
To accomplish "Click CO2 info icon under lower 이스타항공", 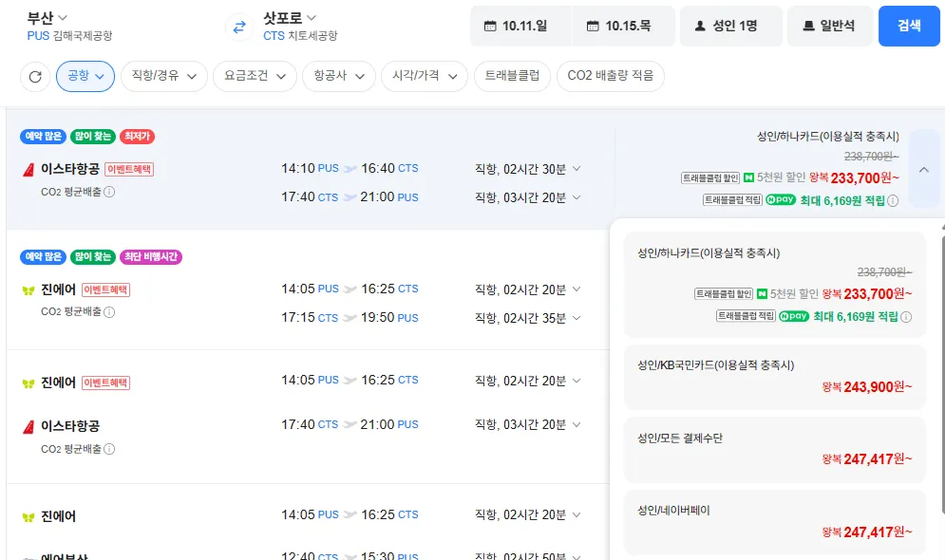I will [109, 449].
